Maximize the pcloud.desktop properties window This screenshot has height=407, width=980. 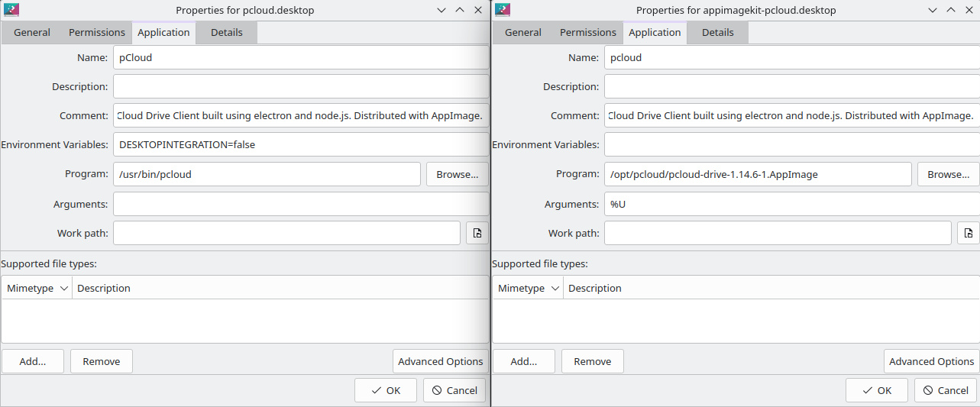point(460,10)
